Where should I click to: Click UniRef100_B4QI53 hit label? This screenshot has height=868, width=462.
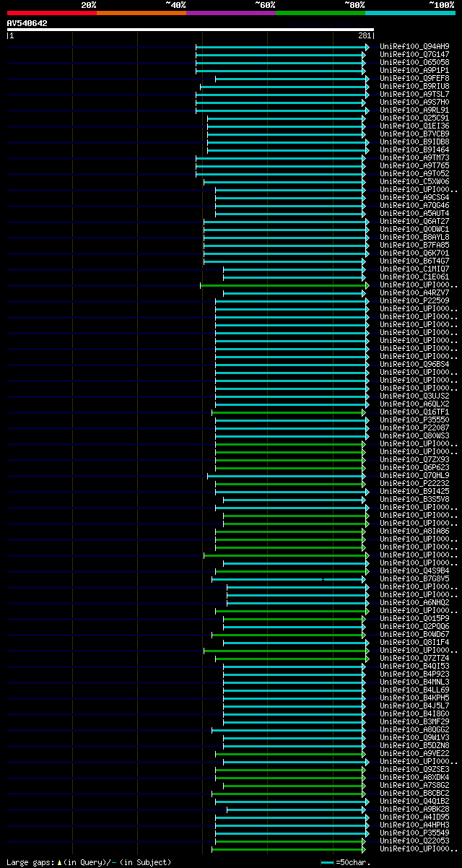click(x=414, y=666)
